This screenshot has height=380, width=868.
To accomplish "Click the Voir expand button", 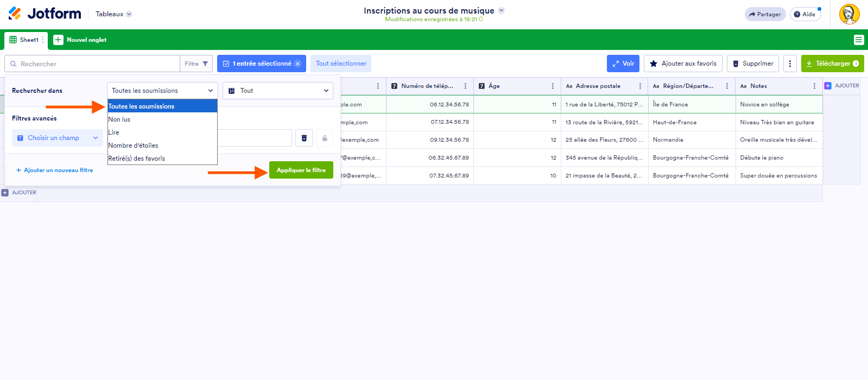I will point(623,64).
